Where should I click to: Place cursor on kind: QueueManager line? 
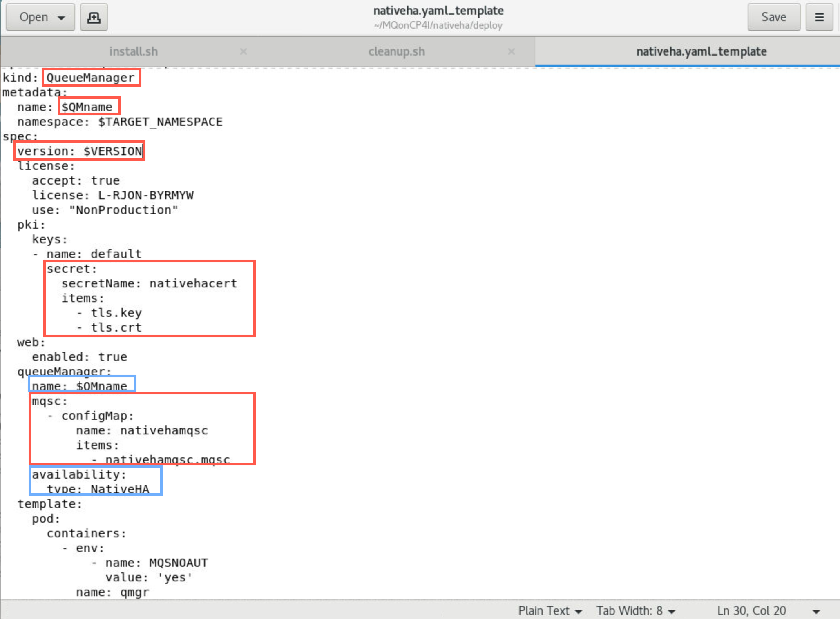[x=69, y=78]
